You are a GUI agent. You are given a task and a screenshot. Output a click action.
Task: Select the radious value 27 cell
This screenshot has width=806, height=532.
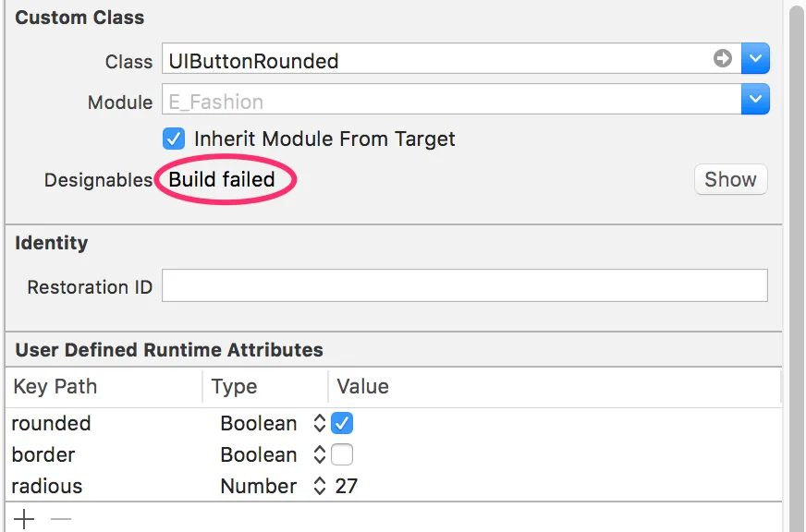tap(348, 487)
